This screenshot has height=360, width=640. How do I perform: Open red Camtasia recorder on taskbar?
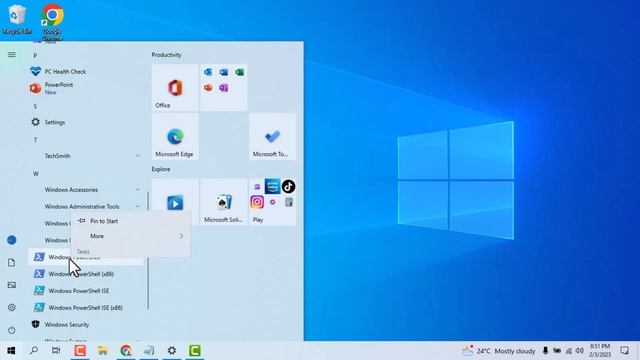(x=80, y=351)
